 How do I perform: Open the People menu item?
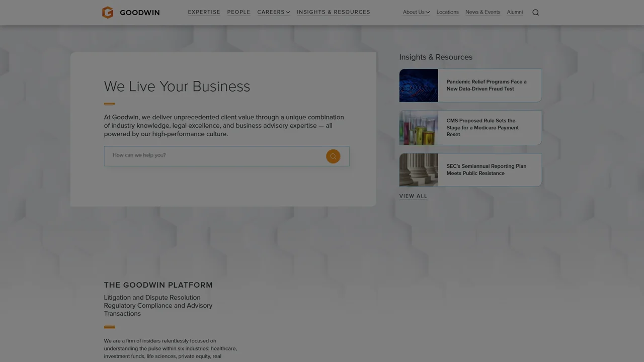[x=238, y=12]
